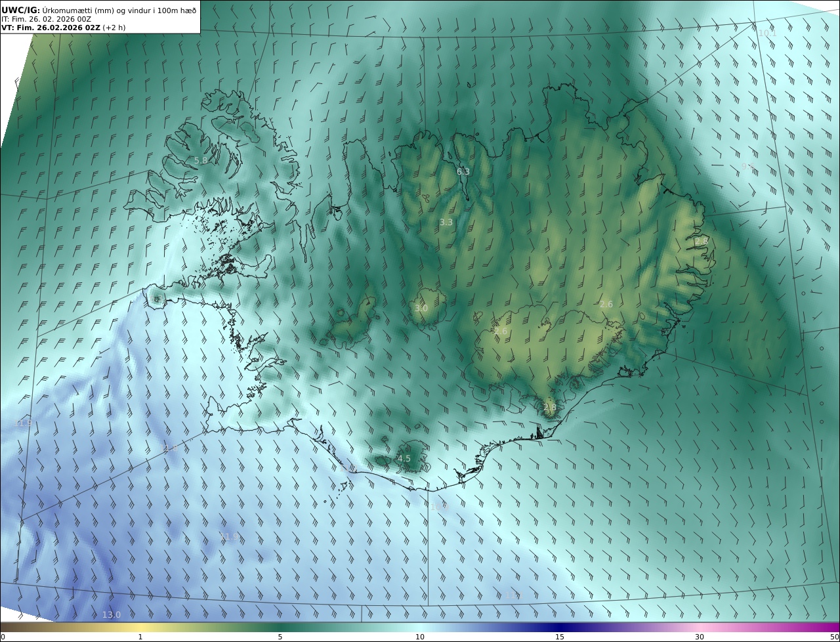Select the 4.5 value near the south coast
Screen dimensions: 840x642
[x=404, y=458]
